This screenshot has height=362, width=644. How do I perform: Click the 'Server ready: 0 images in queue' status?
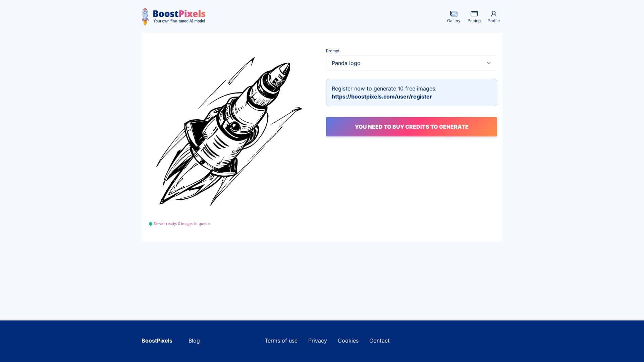(x=181, y=224)
